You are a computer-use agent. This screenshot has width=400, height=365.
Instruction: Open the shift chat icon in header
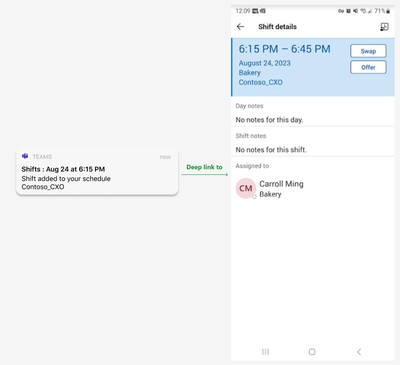coord(384,27)
